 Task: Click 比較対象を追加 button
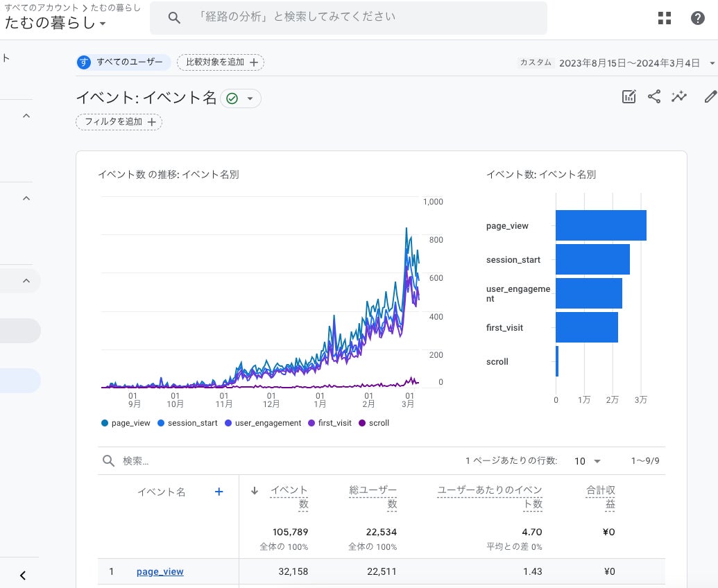click(221, 62)
